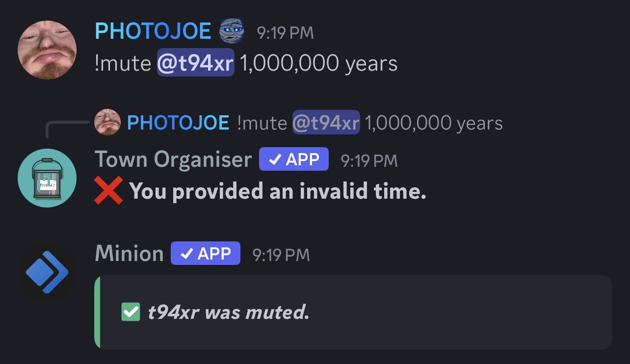Click the green checkmark emoji in embed
Screen dimensions: 630x364
[x=131, y=312]
